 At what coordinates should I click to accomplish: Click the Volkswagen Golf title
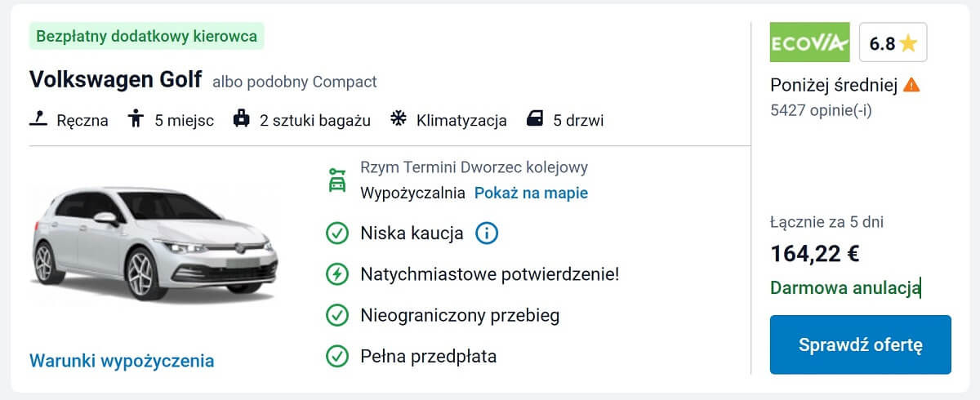pyautogui.click(x=115, y=80)
